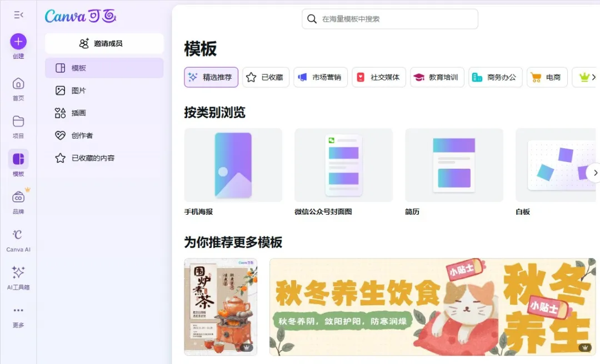Collapse the sidebar with the top-left menu icon
The height and width of the screenshot is (364, 600).
point(18,14)
